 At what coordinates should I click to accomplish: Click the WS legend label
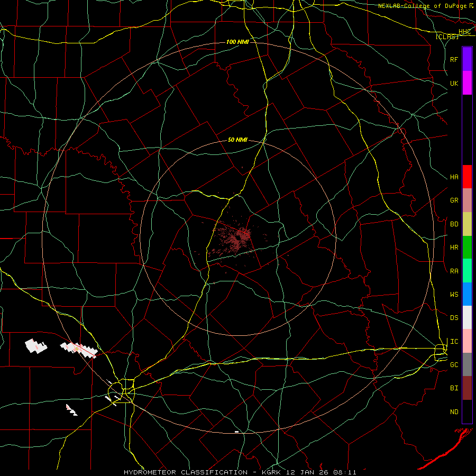(454, 295)
